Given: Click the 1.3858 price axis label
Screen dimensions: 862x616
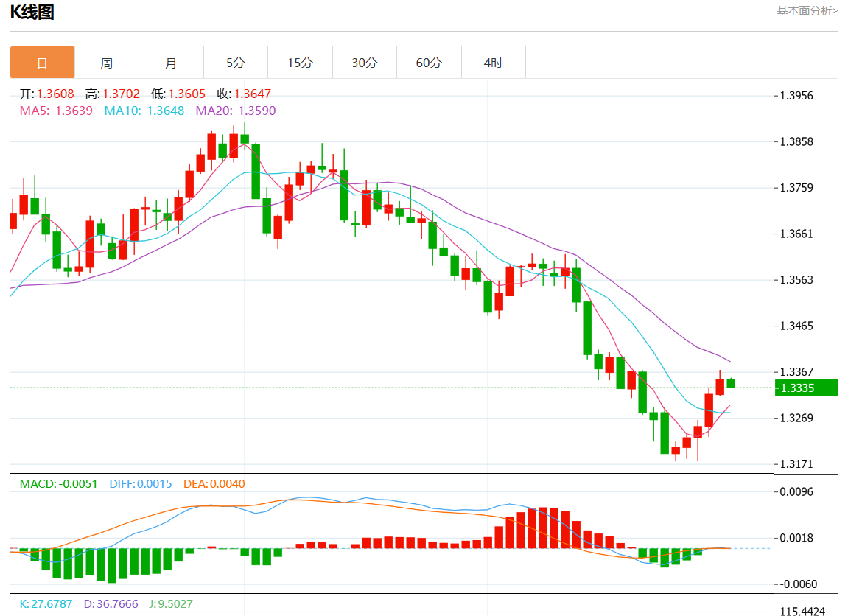Looking at the screenshot, I should [796, 142].
